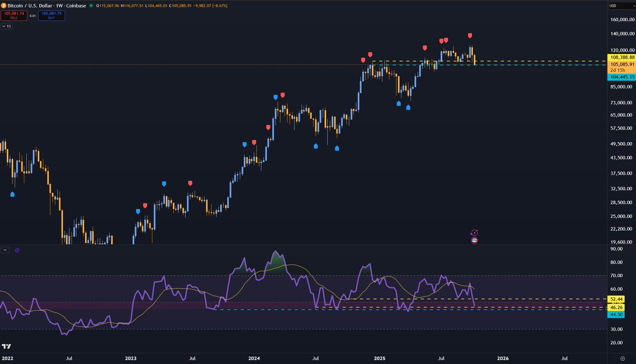Screen dimensions: 636x364
Task: Click the 30.00 RSI scale label
Action: 616,329
